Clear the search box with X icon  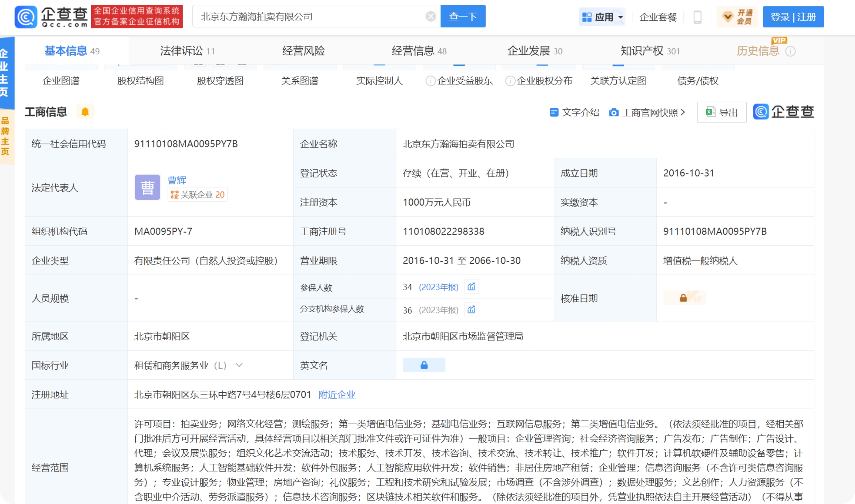[x=431, y=16]
